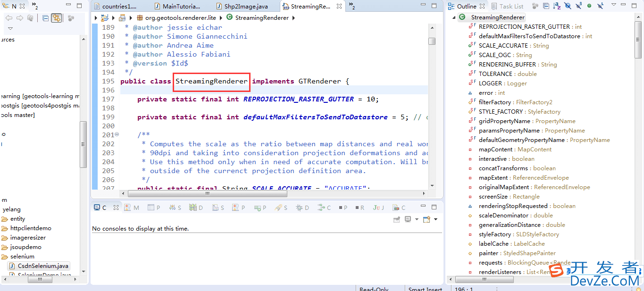
Task: Collapse all in the Outline toolbar
Action: [546, 6]
